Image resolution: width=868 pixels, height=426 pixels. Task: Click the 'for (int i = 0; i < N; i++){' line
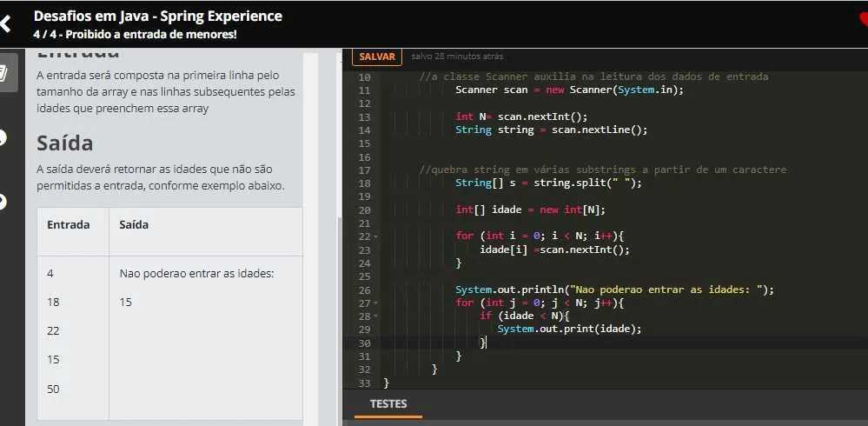coord(540,236)
